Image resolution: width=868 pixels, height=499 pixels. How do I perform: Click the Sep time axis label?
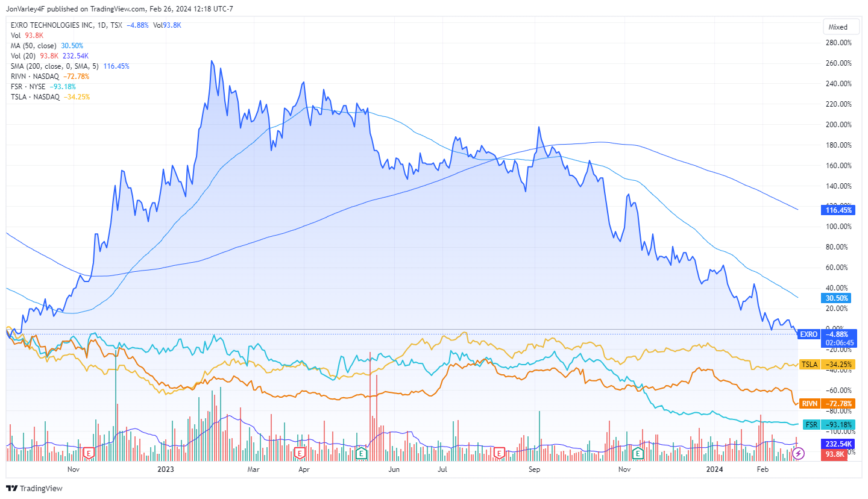point(534,469)
